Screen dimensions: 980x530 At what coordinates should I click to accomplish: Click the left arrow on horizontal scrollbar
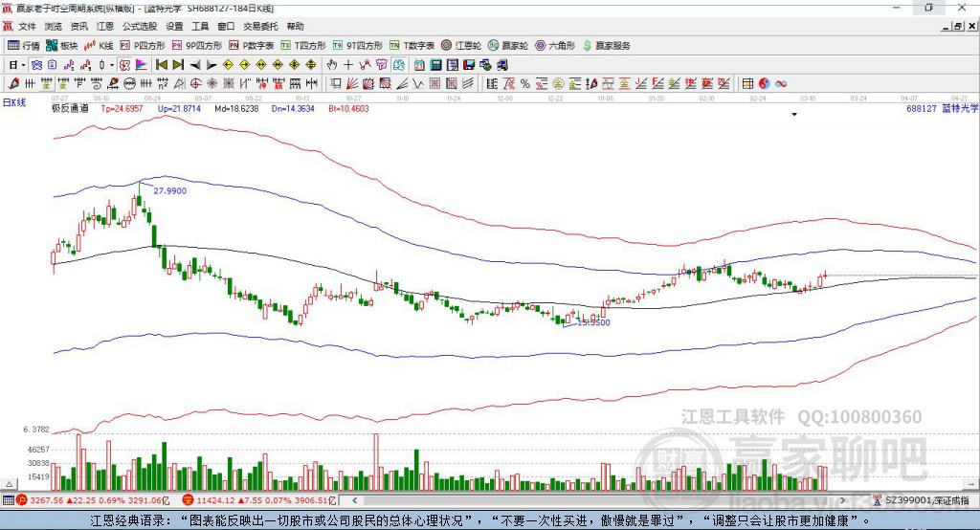354,500
